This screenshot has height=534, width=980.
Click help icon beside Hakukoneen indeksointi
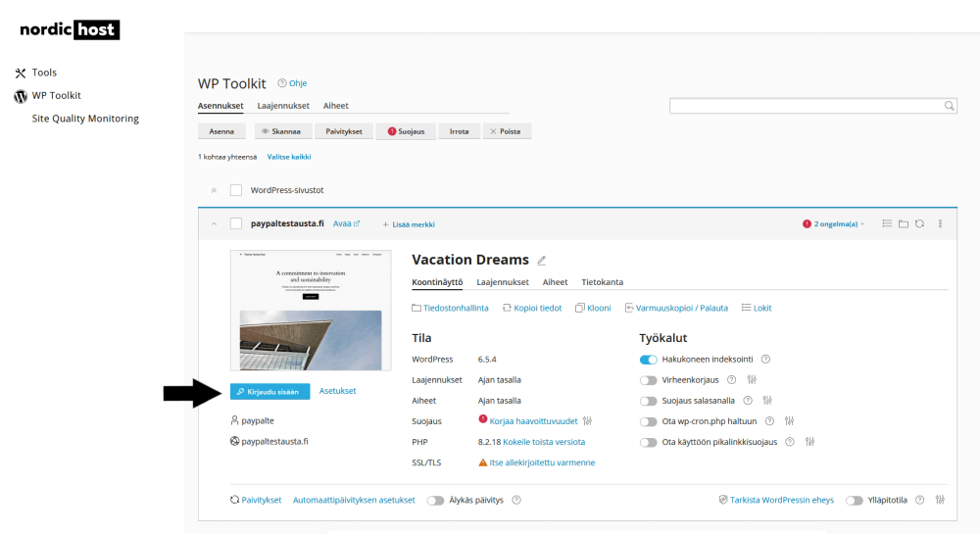[765, 360]
